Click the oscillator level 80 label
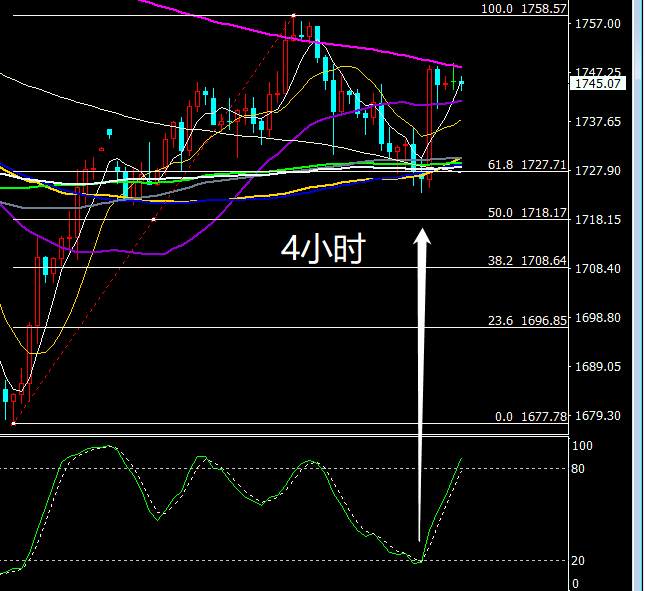Image resolution: width=645 pixels, height=591 pixels. tap(578, 469)
